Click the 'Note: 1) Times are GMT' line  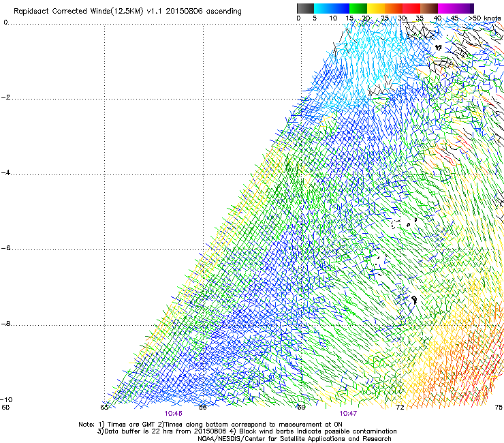pyautogui.click(x=210, y=425)
